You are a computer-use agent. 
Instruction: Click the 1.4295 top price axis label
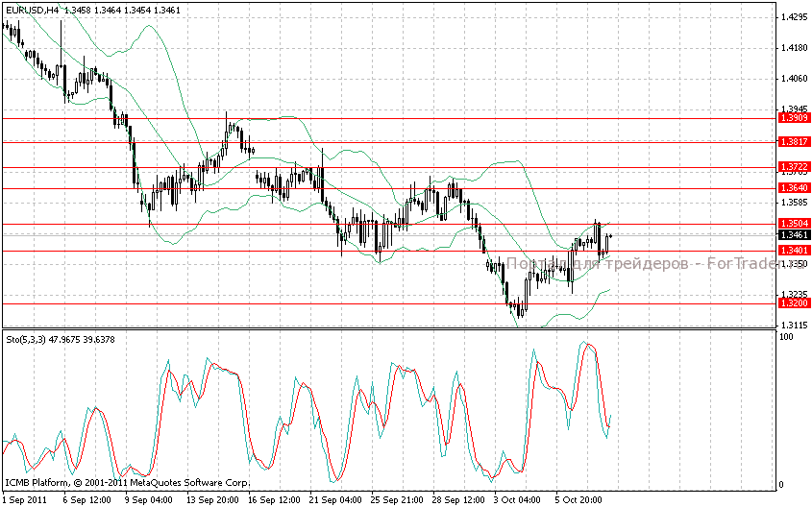pyautogui.click(x=794, y=17)
